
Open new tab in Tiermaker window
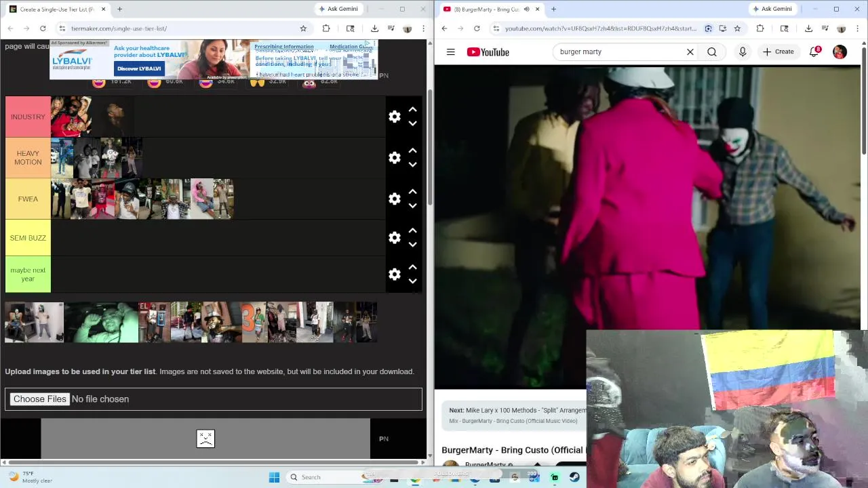(x=119, y=9)
